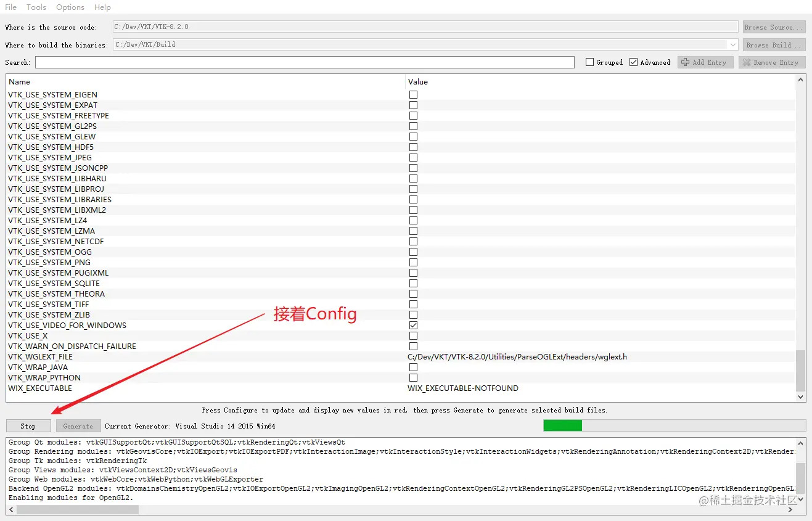Enable VTK_USE_SYSTEM_JSONCPP checkbox
The width and height of the screenshot is (812, 521).
[x=413, y=168]
